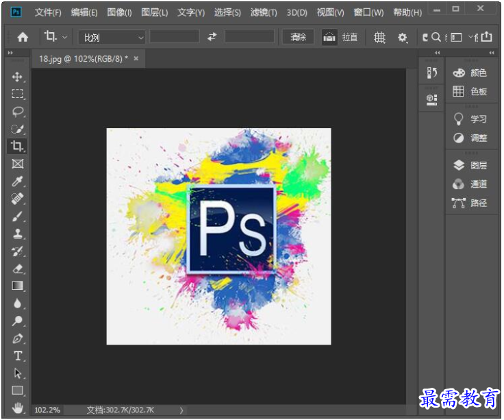Open the 编辑(E) menu
504x420 pixels.
click(84, 12)
